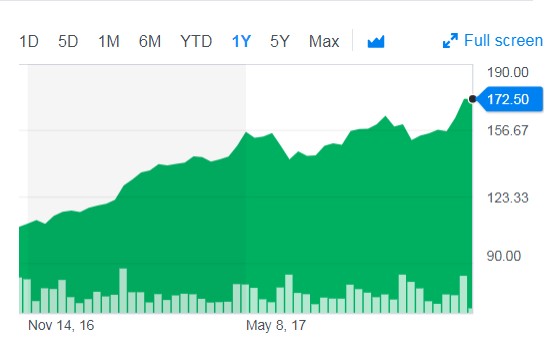Click the Nov 14, 16 date label
The image size is (556, 363).
coord(61,325)
